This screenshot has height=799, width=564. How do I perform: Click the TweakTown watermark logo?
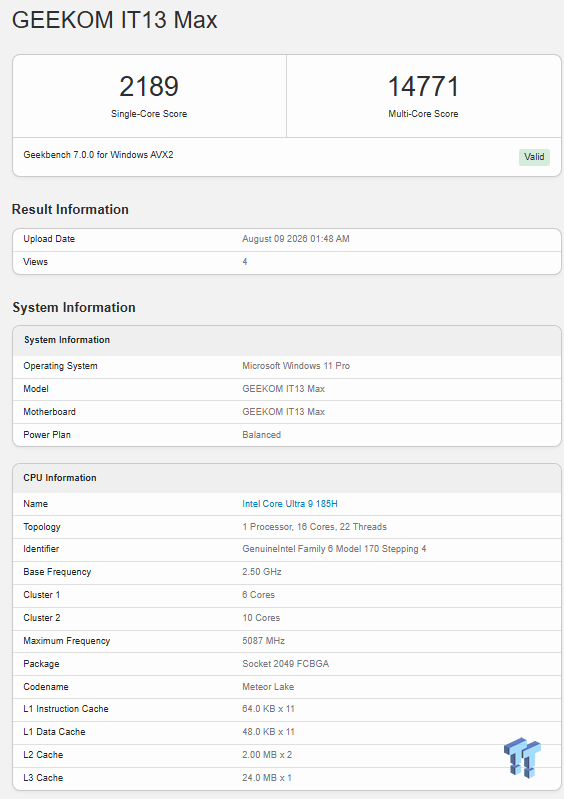click(522, 757)
